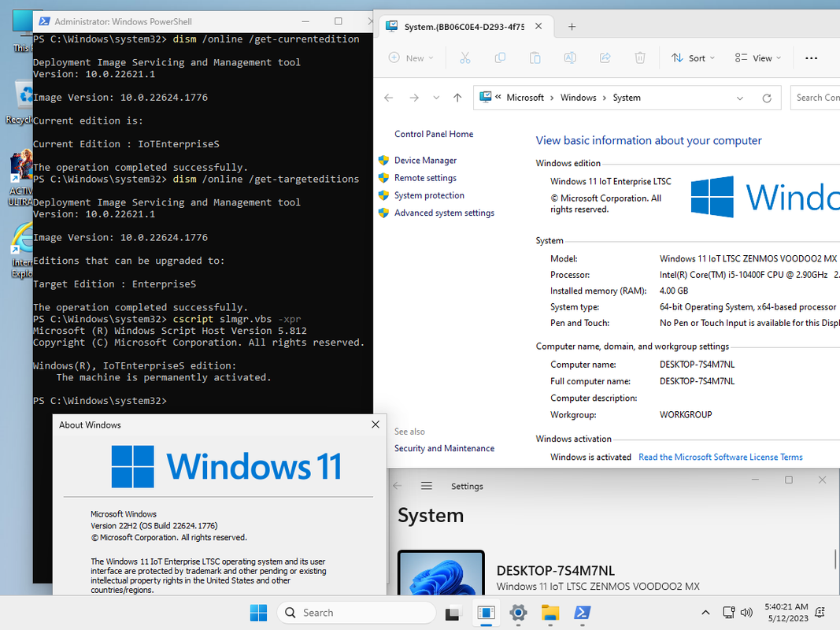Click the Delete trash icon in Explorer toolbar
The height and width of the screenshot is (630, 840).
(639, 57)
